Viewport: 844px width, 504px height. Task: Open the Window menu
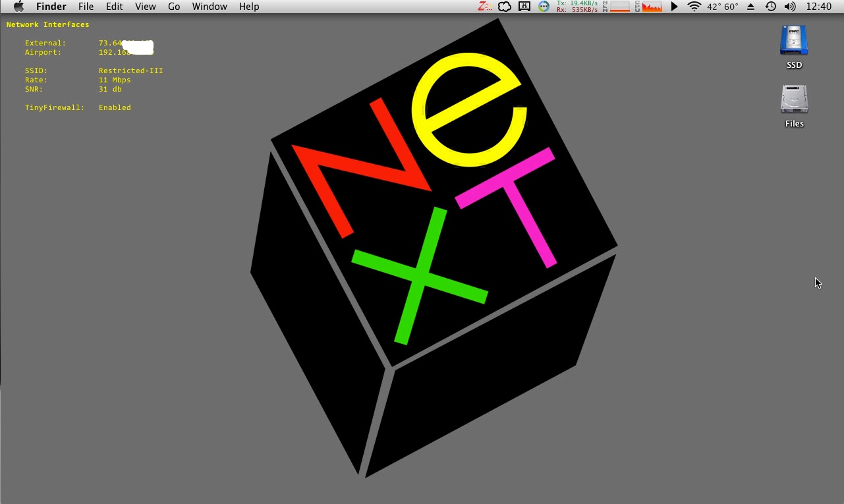pos(210,7)
